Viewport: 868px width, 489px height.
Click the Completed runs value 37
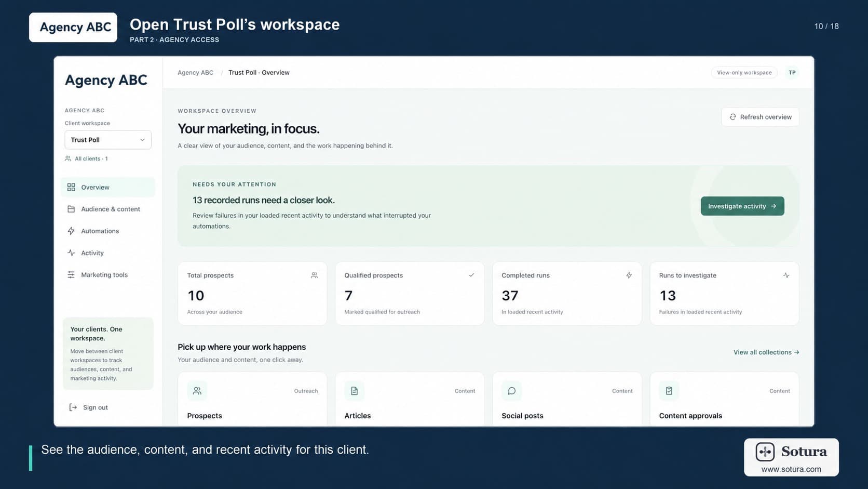pos(510,296)
